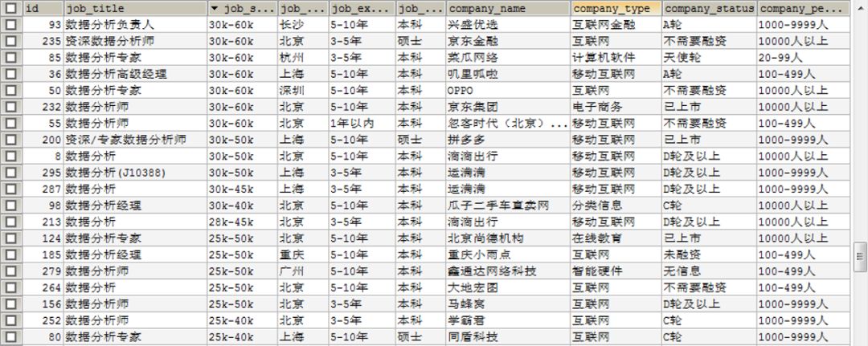This screenshot has height=346, width=868.
Task: Click the job_title column header
Action: pyautogui.click(x=136, y=8)
